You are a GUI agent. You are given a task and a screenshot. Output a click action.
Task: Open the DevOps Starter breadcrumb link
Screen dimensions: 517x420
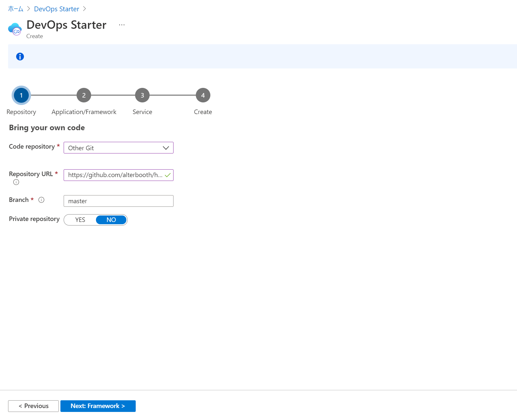point(57,9)
